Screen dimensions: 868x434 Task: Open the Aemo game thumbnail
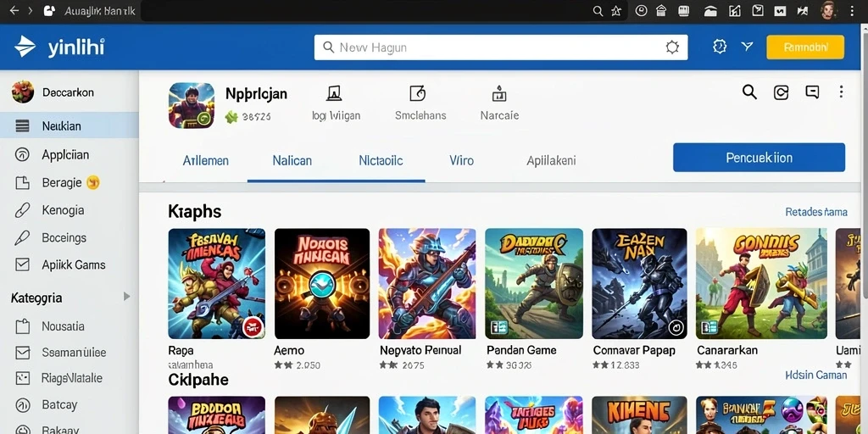coord(322,283)
